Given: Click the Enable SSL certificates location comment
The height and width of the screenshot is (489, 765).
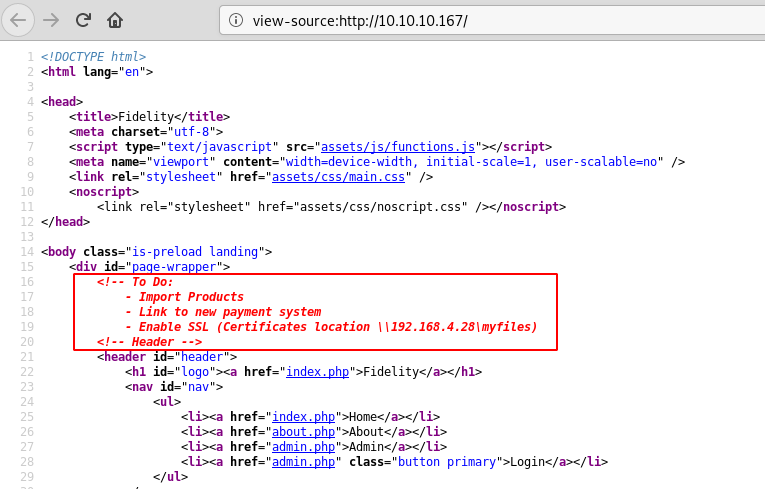Looking at the screenshot, I should pyautogui.click(x=331, y=327).
